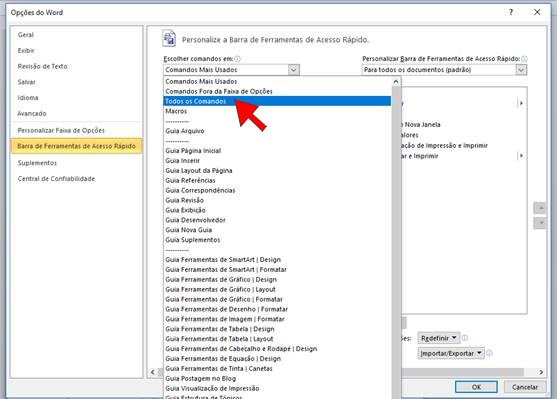
Task: Choose Guia Página Inicial option
Action: tap(277, 151)
